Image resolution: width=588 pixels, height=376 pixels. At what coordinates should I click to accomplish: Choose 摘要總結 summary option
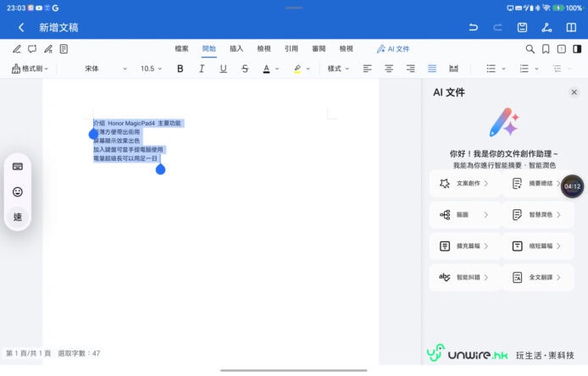pos(537,183)
